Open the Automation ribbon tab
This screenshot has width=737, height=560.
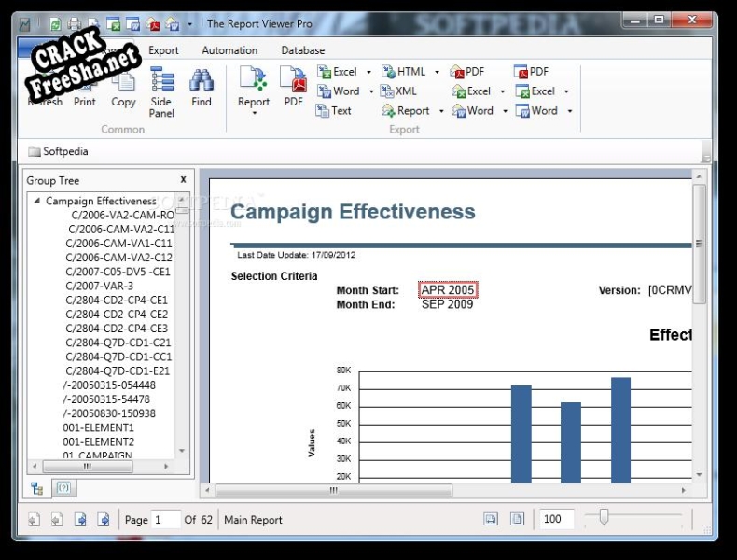pyautogui.click(x=229, y=50)
